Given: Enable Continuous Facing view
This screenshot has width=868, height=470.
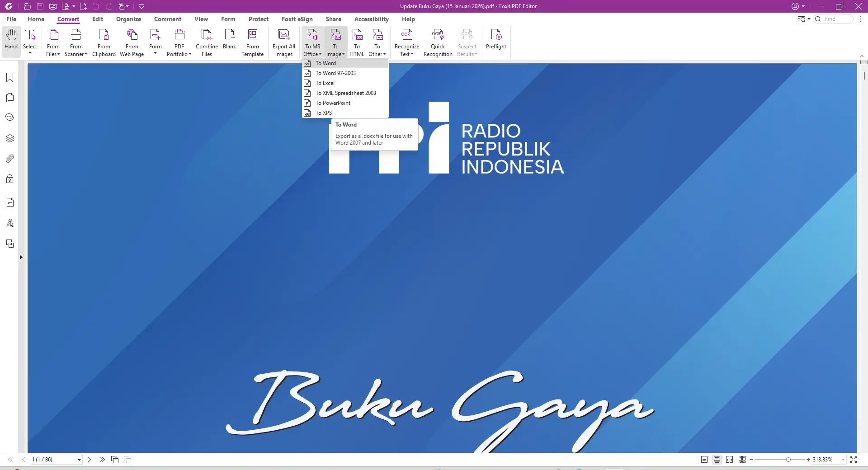Looking at the screenshot, I should point(742,460).
